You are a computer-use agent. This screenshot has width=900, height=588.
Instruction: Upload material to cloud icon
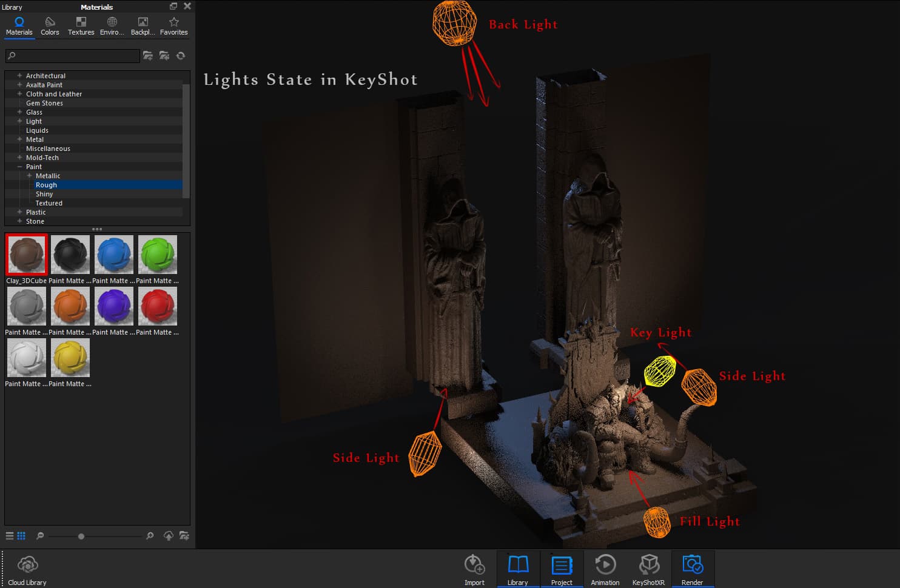pos(169,536)
